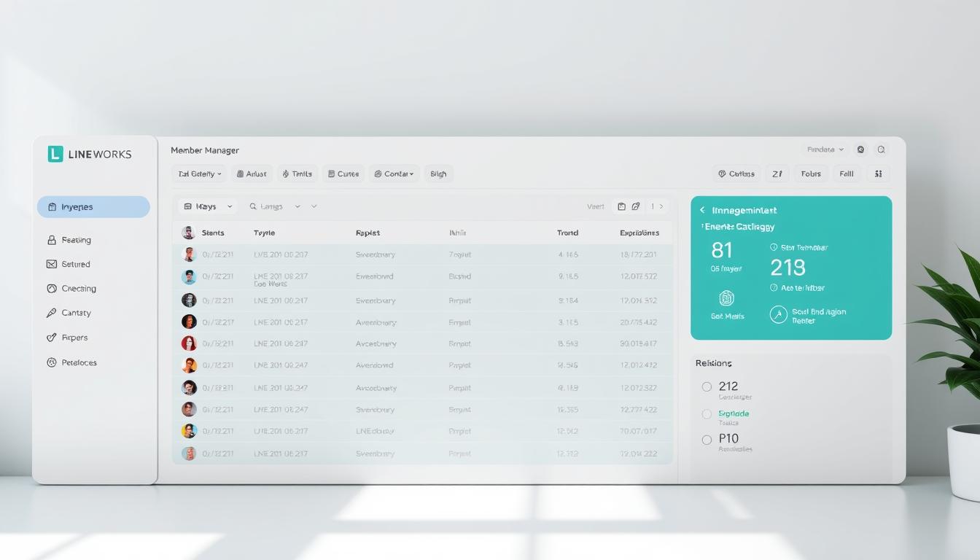Open the Fandata dropdown in the header
Viewport: 980px width, 560px height.
pyautogui.click(x=825, y=149)
